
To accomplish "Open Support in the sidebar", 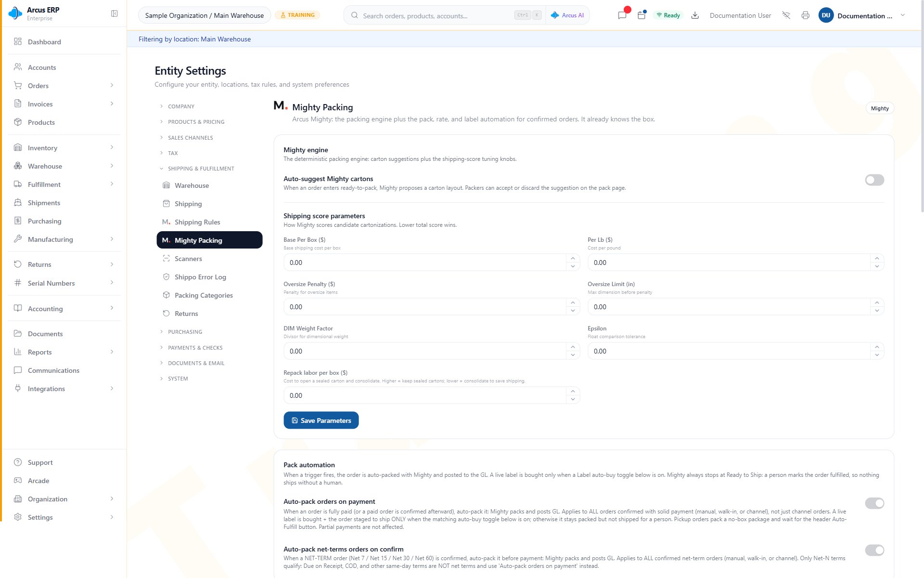I will coord(64,462).
